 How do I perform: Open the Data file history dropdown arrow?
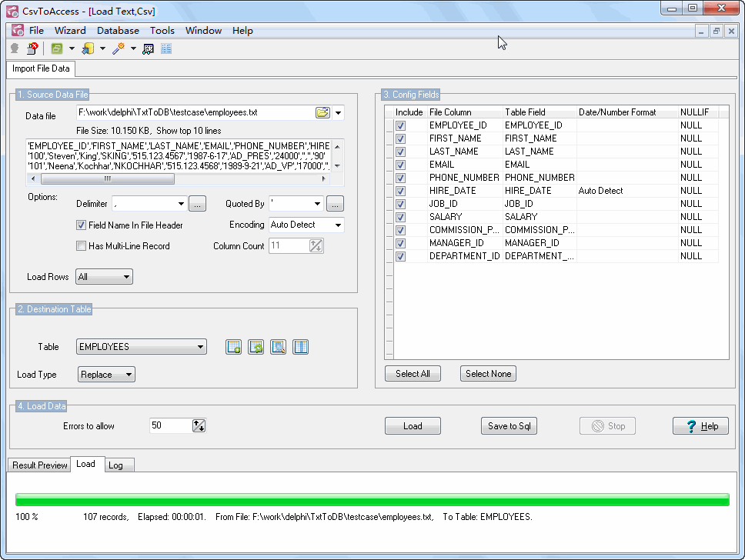(x=339, y=113)
